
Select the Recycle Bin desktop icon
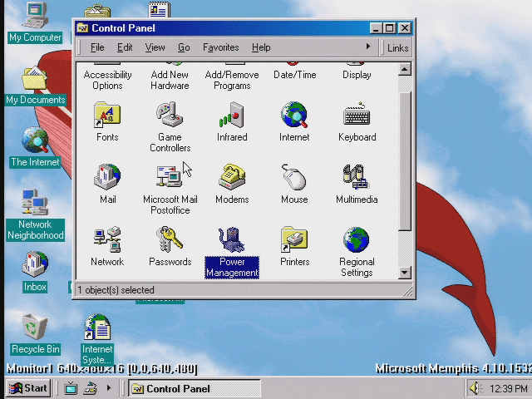click(x=34, y=327)
